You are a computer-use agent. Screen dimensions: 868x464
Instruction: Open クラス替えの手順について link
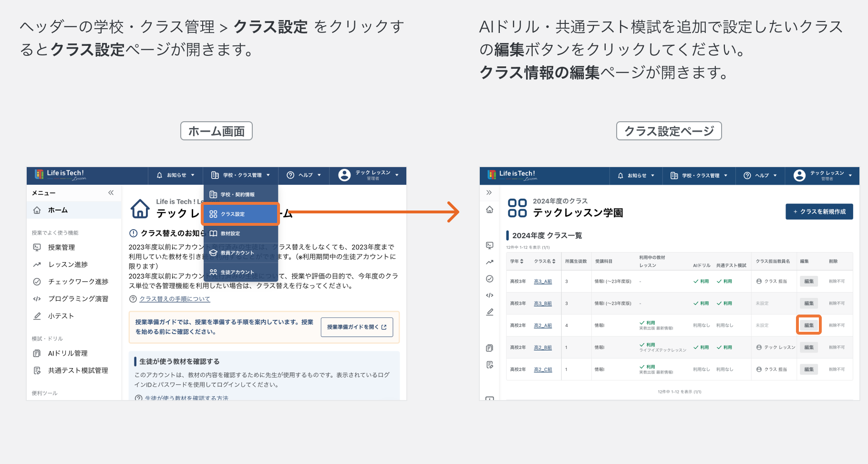tap(175, 299)
